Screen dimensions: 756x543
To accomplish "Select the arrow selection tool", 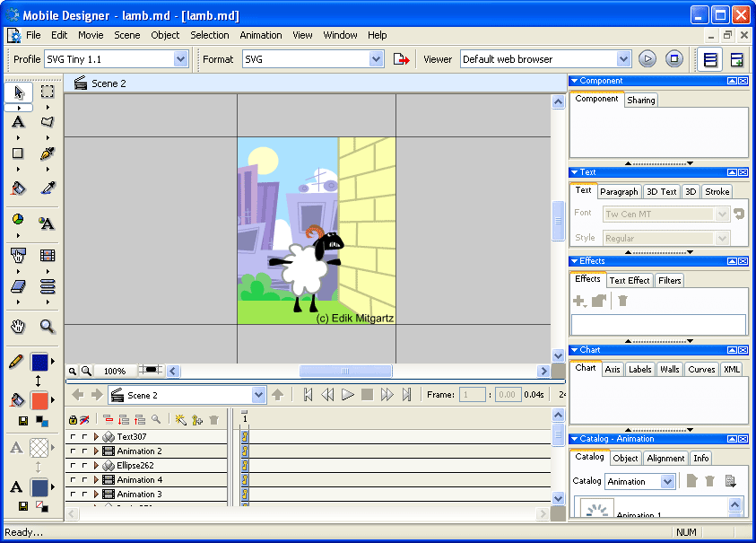I will point(18,92).
